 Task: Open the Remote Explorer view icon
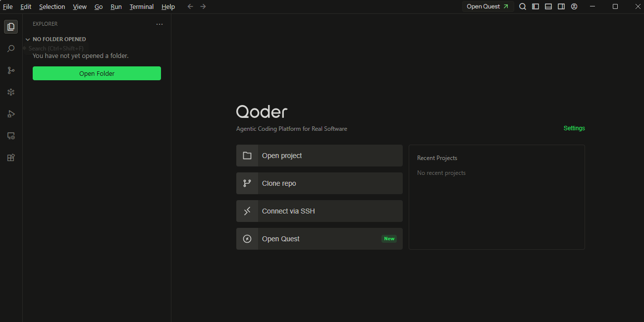tap(11, 136)
